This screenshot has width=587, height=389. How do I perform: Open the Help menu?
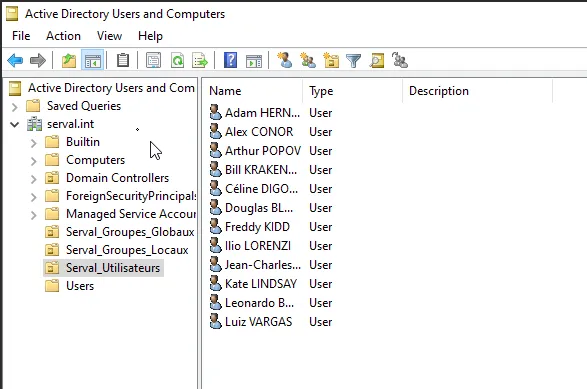pos(150,36)
